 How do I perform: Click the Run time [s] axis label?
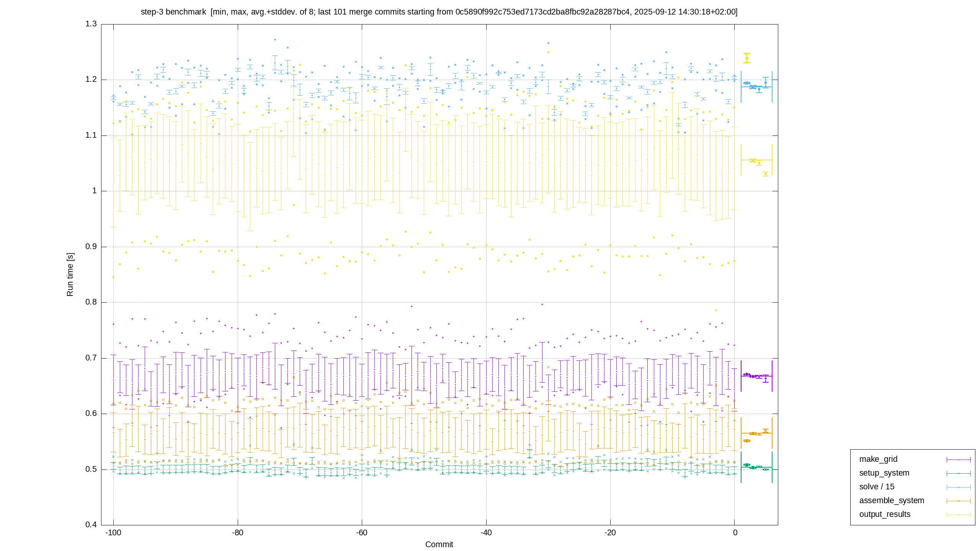point(70,274)
